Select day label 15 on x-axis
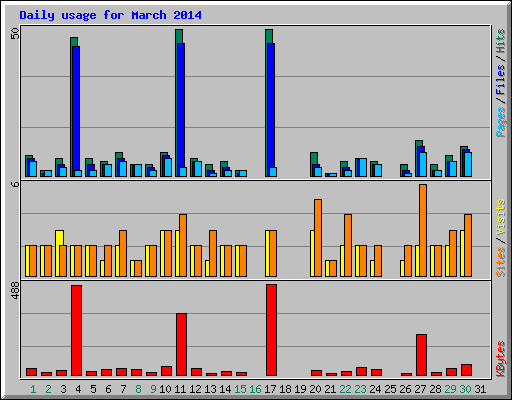The image size is (512, 400). [x=240, y=389]
